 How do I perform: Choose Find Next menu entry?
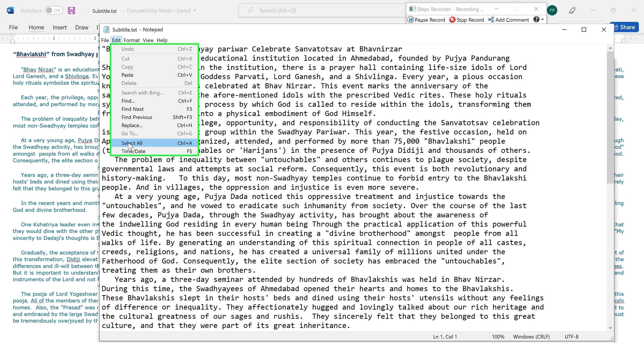(155, 109)
